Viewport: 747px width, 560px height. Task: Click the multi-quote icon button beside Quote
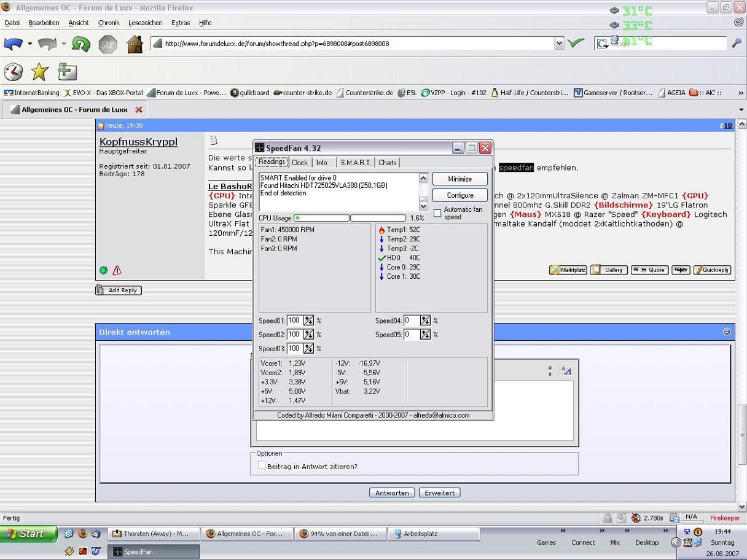680,270
